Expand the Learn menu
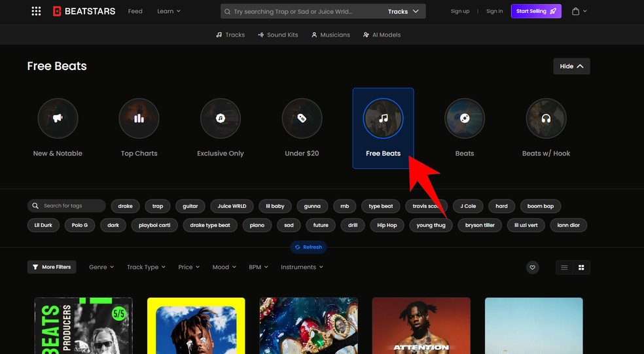 [169, 11]
